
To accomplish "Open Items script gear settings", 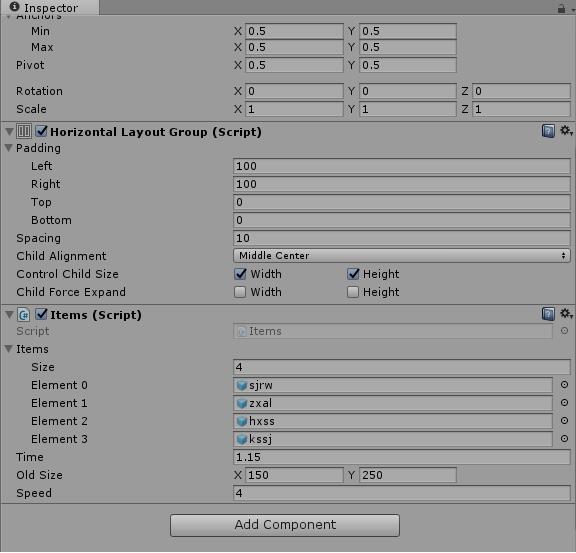I will pos(566,313).
